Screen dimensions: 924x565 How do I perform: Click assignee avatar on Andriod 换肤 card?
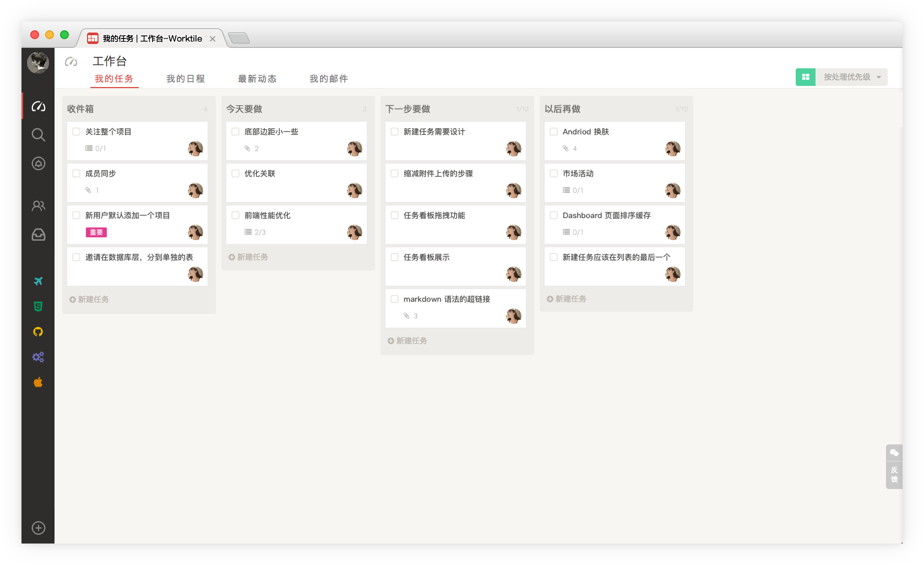tap(673, 149)
